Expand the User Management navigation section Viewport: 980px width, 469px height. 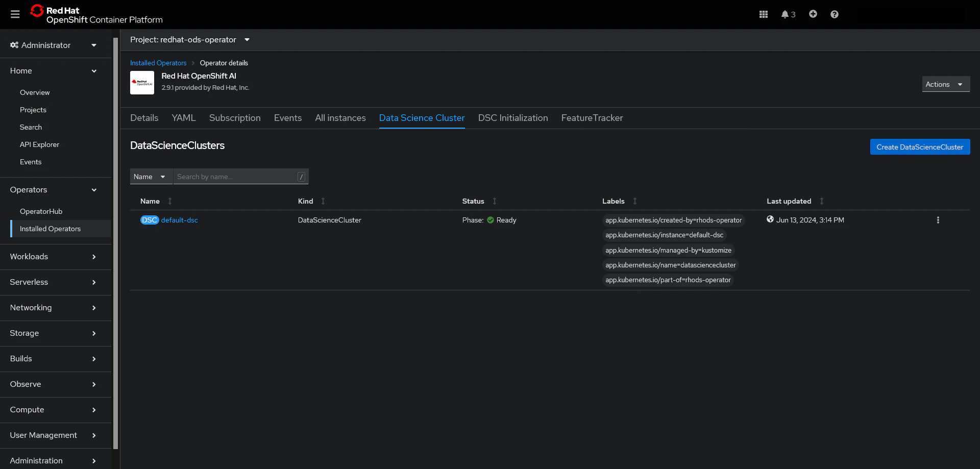[56, 435]
